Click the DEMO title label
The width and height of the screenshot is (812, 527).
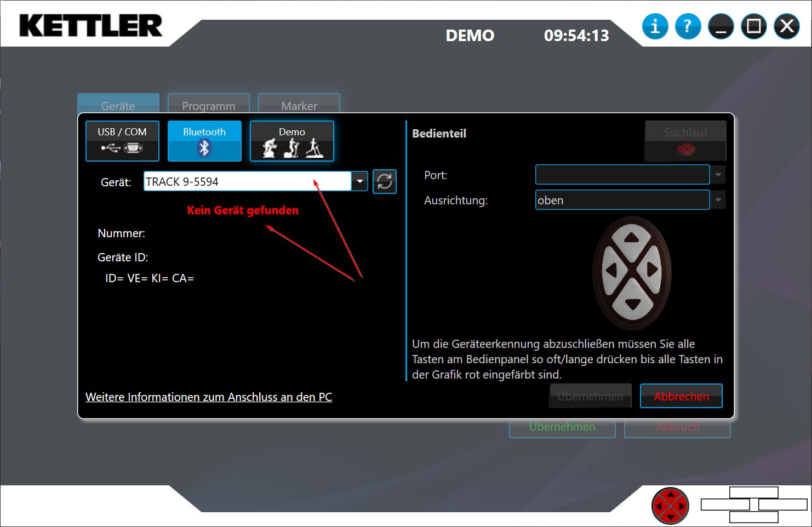click(x=470, y=36)
